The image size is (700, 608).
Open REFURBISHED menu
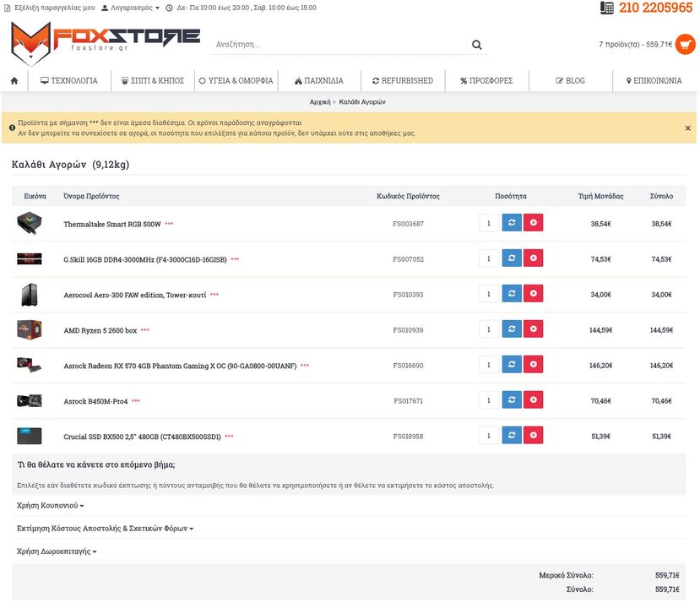pos(403,81)
